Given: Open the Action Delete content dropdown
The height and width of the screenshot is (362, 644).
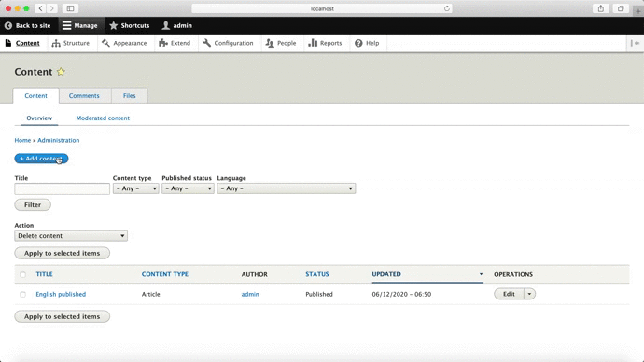Looking at the screenshot, I should point(71,236).
